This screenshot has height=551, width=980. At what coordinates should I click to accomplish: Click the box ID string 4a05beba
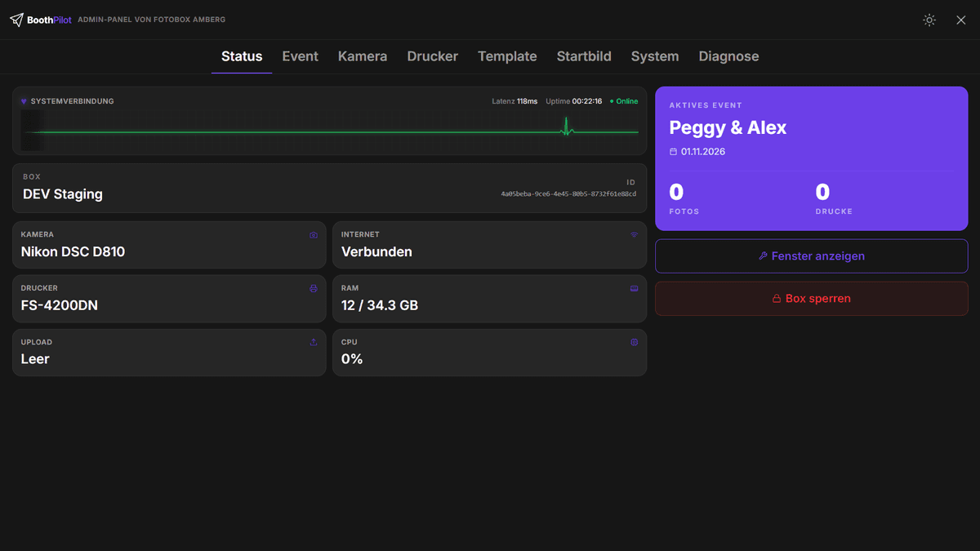(x=568, y=194)
